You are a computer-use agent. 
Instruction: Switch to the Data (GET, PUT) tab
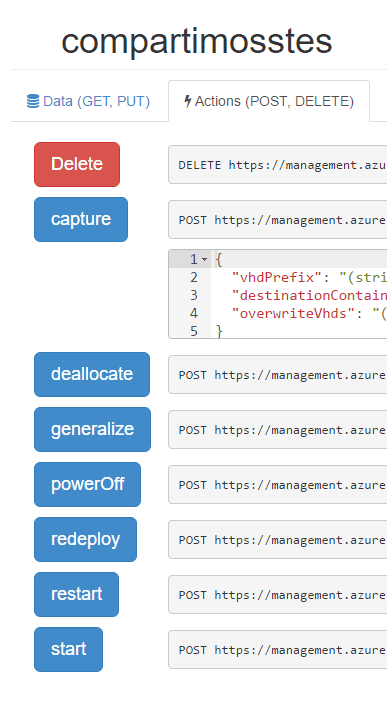(89, 101)
